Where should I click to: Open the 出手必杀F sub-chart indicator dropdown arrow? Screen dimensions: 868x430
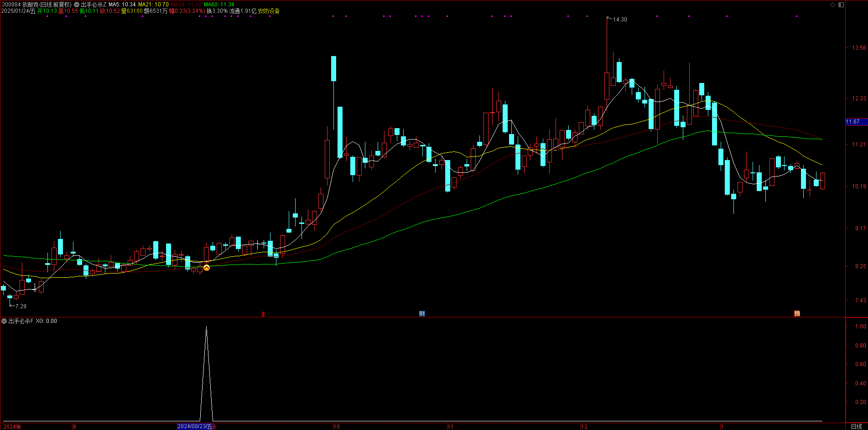click(4, 321)
